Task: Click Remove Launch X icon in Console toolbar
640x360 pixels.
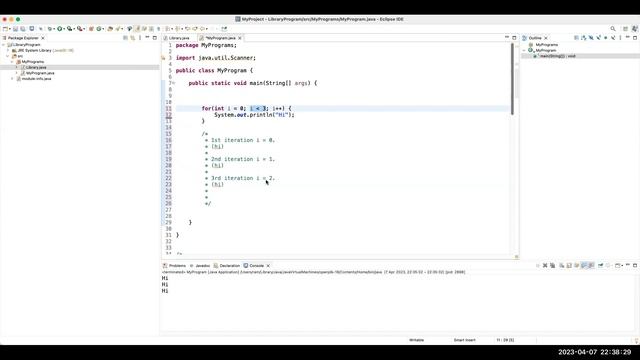Action: point(545,265)
